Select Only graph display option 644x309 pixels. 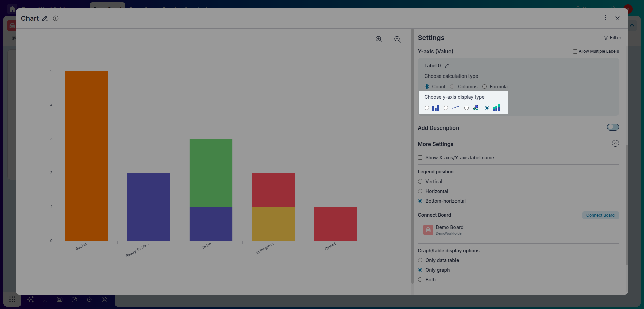pyautogui.click(x=420, y=270)
